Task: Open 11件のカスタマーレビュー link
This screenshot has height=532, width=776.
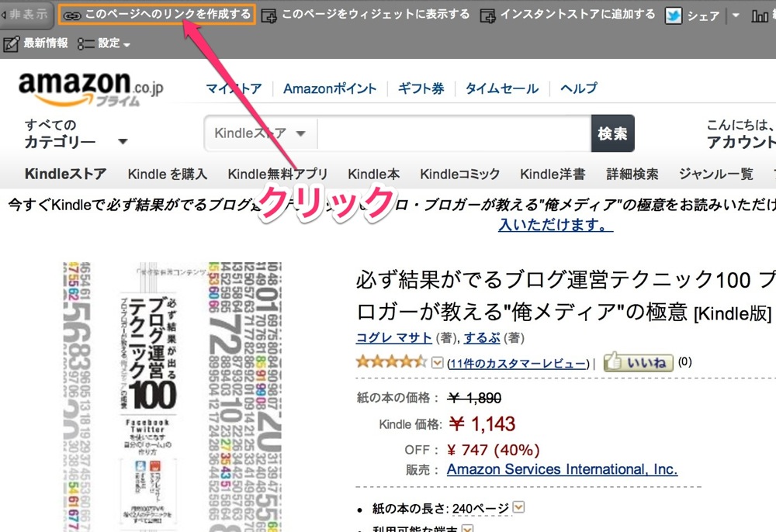Action: click(x=518, y=364)
